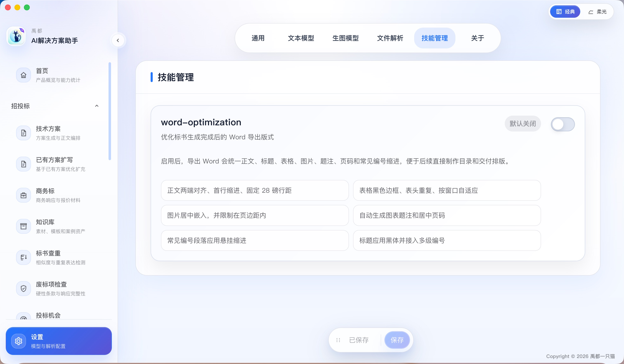
Task: Open the 文本模型 tab
Action: click(301, 38)
